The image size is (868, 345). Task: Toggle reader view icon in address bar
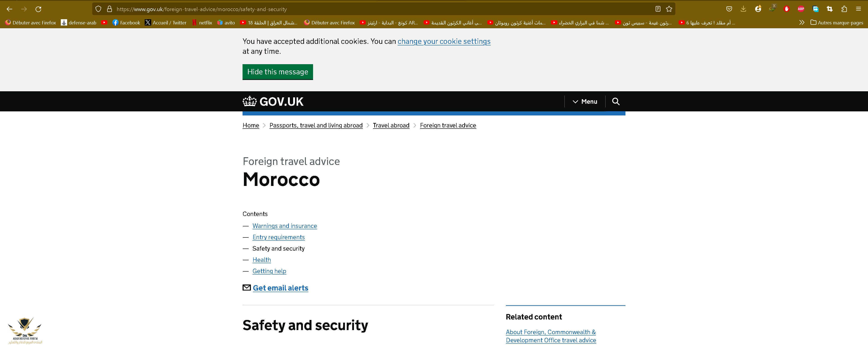pyautogui.click(x=658, y=9)
